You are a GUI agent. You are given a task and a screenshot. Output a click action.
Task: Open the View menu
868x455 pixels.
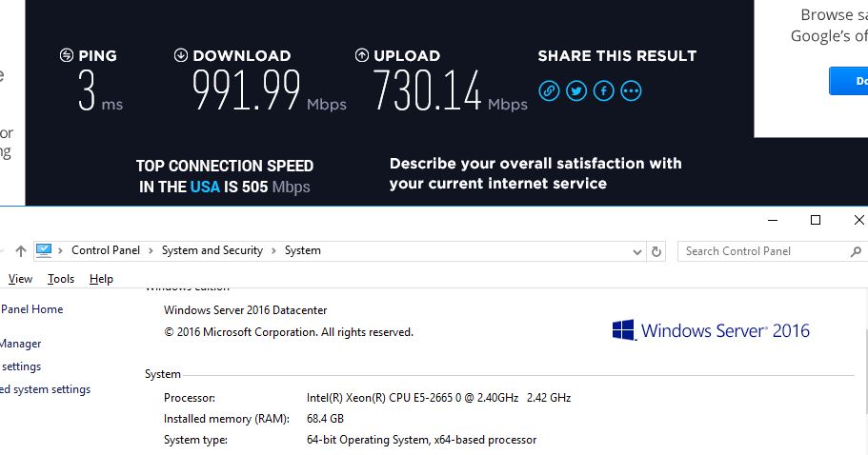[20, 279]
